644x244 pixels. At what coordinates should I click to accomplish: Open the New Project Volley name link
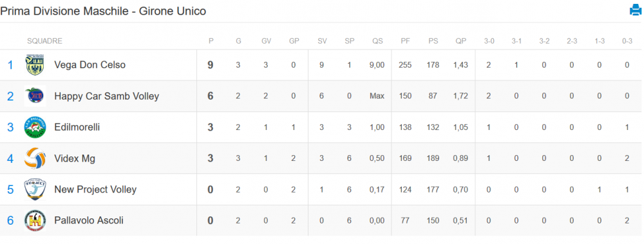pos(95,189)
